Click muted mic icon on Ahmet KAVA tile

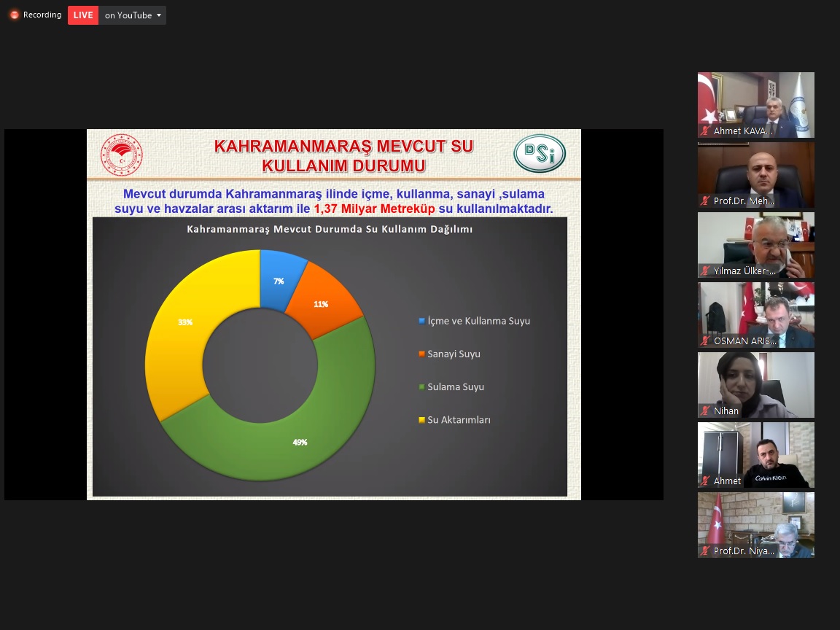click(x=705, y=131)
